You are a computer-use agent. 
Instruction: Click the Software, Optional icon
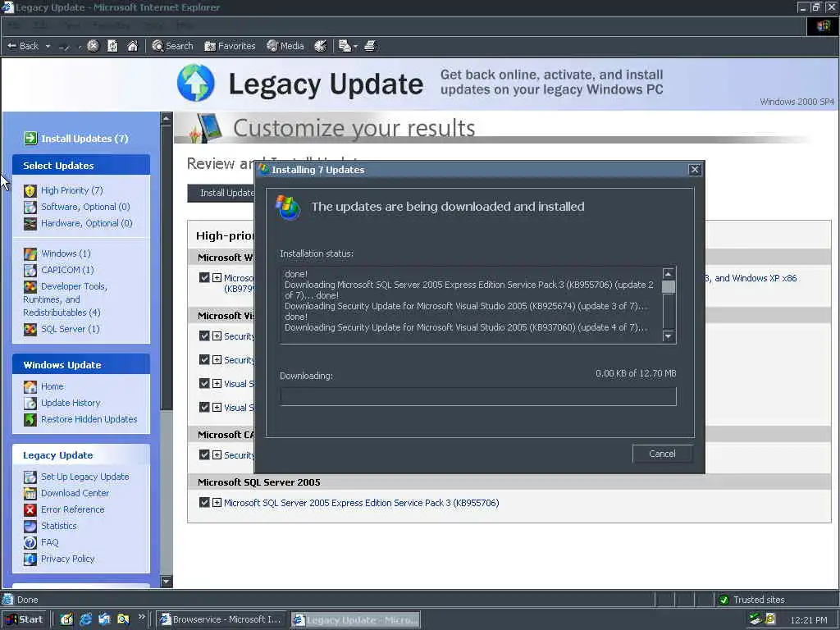coord(30,207)
